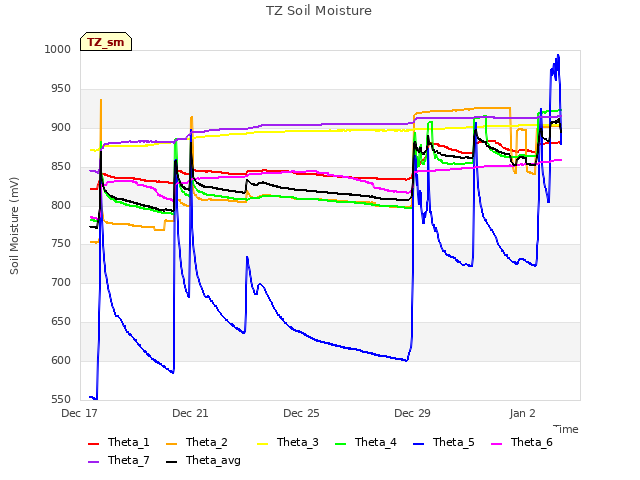Click the 600 y-axis tick label

(61, 360)
